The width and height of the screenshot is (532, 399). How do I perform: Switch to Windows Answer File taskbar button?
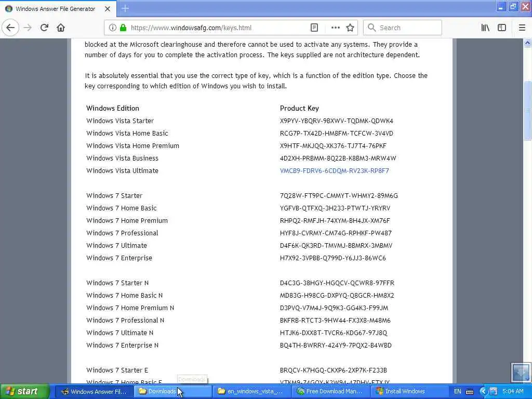coord(94,391)
